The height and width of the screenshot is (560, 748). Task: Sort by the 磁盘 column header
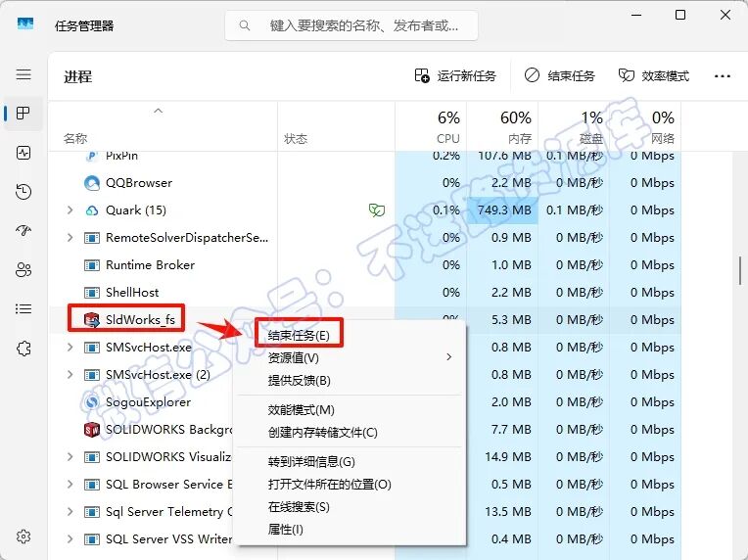click(574, 126)
